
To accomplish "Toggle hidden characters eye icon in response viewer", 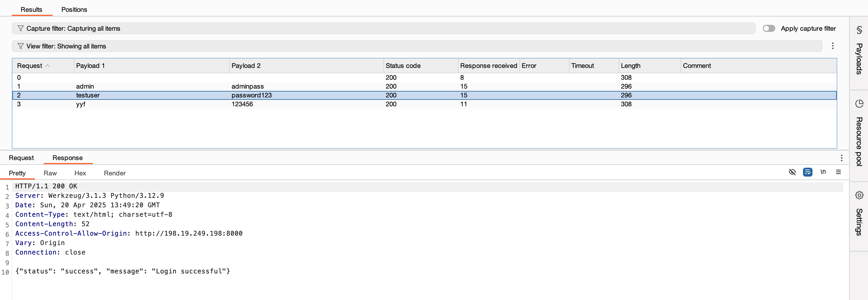I will (x=792, y=172).
